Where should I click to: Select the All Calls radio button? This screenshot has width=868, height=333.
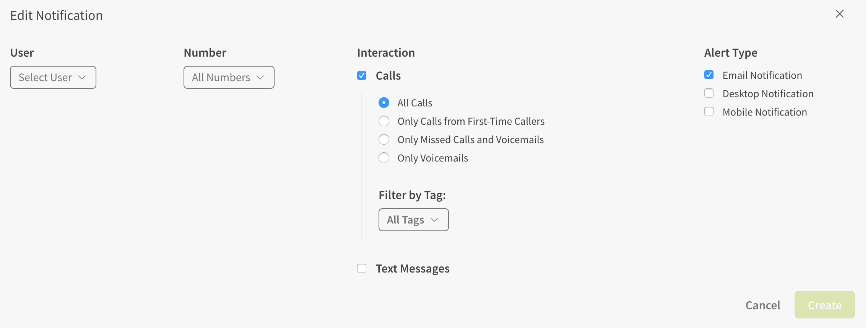click(384, 103)
